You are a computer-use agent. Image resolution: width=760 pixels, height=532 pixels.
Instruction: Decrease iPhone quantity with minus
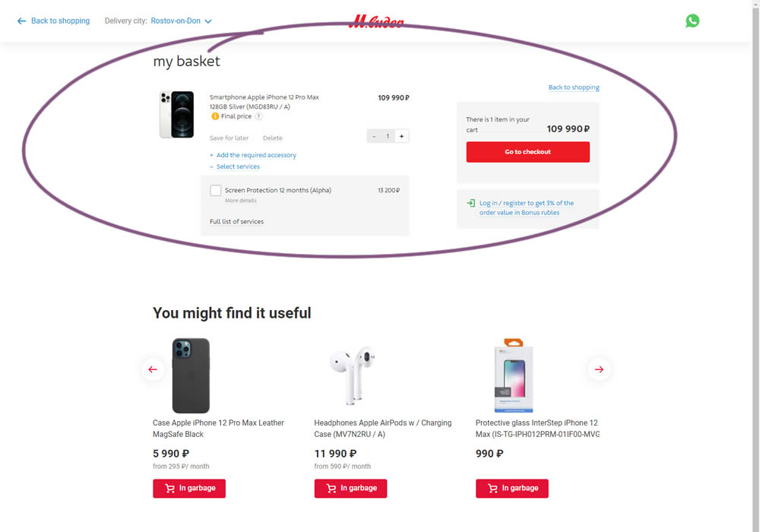(x=374, y=136)
